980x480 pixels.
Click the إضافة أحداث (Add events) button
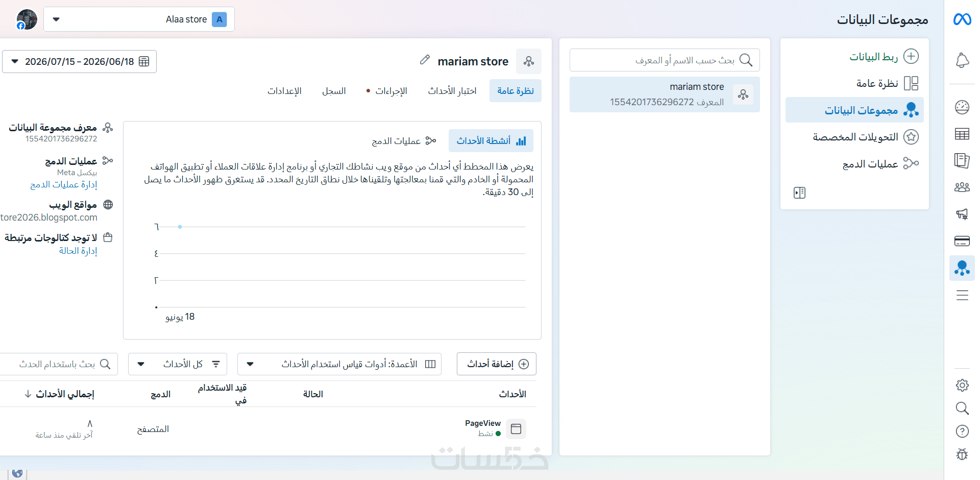tap(497, 364)
